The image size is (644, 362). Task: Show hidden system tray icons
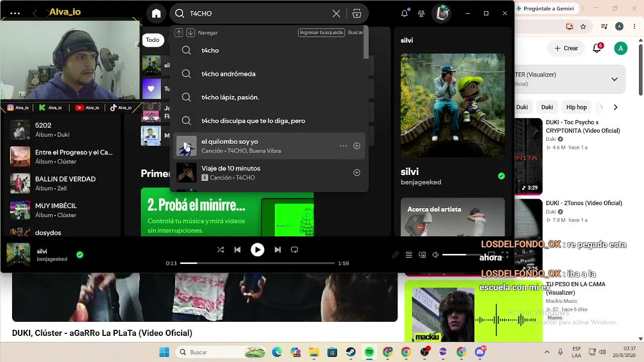(x=547, y=352)
